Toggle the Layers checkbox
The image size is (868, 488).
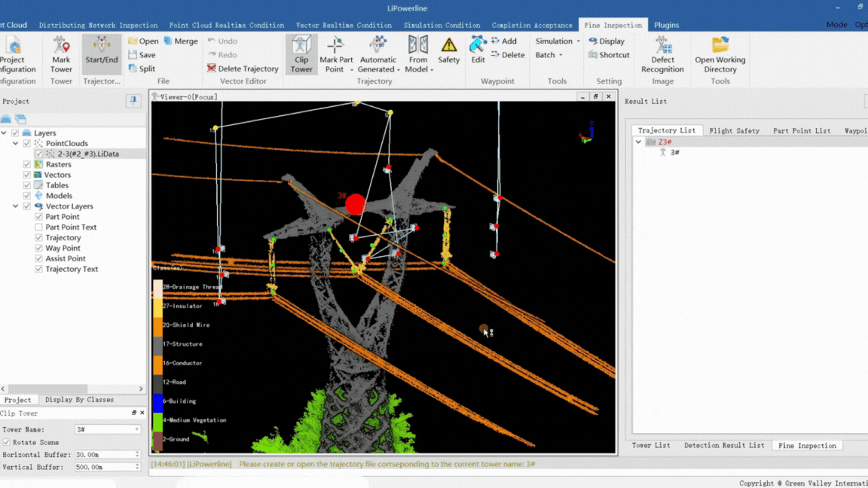15,133
